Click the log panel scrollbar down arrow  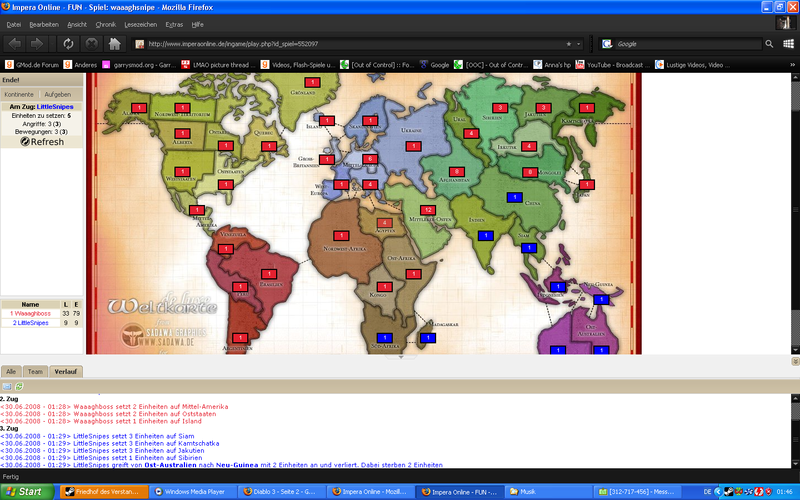point(795,464)
